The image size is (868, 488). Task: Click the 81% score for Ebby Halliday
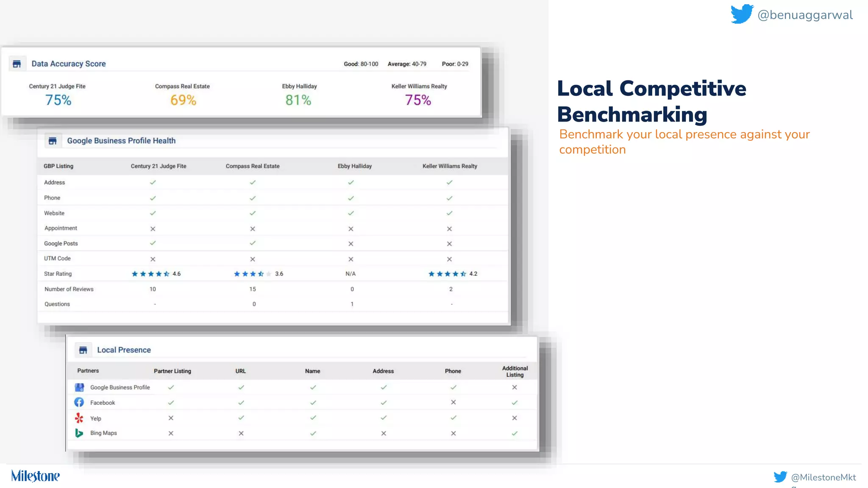pos(298,100)
